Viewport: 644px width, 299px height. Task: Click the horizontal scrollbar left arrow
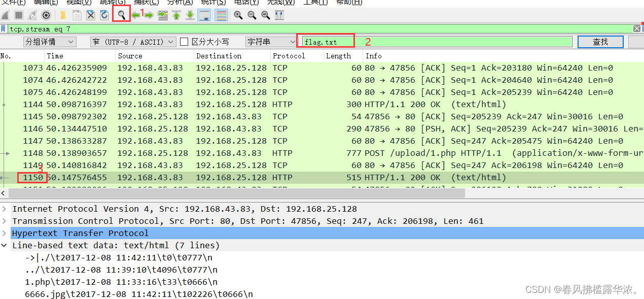tap(4, 193)
